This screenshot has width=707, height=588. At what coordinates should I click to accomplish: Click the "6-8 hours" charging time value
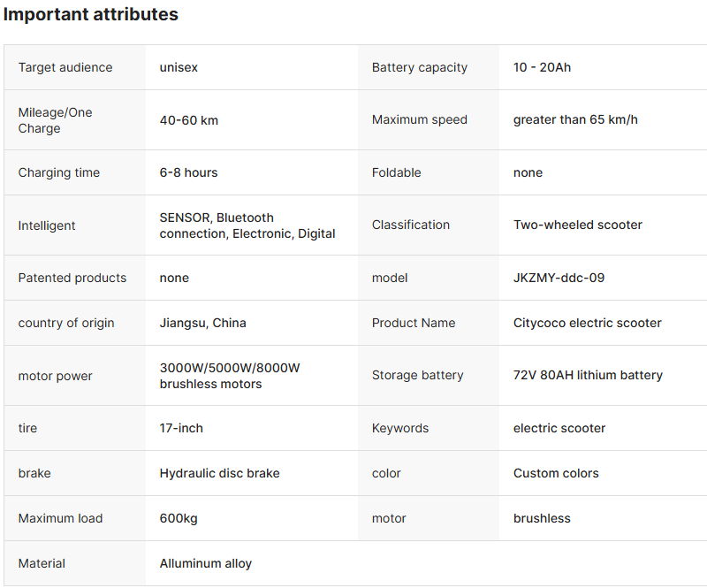[188, 172]
